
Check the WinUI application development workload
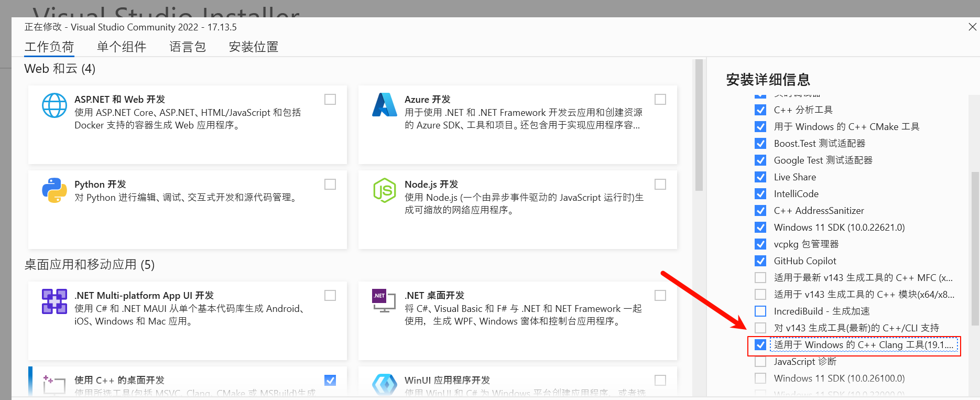click(660, 381)
